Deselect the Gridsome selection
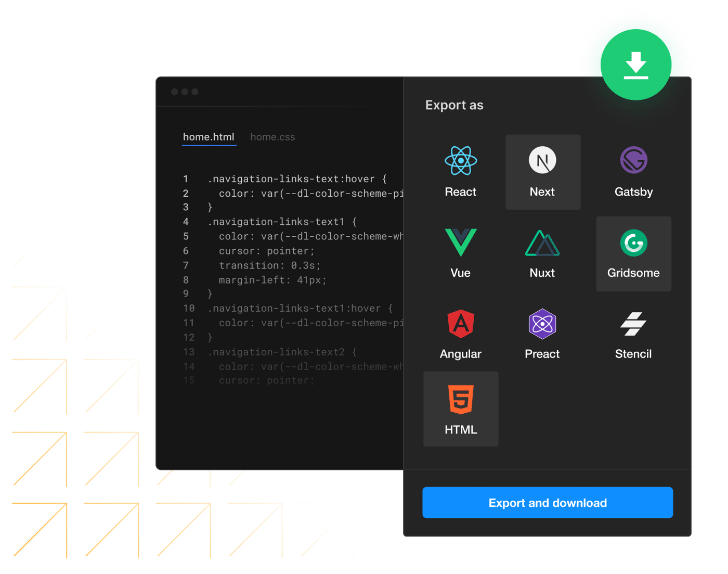The height and width of the screenshot is (574, 728). [633, 253]
